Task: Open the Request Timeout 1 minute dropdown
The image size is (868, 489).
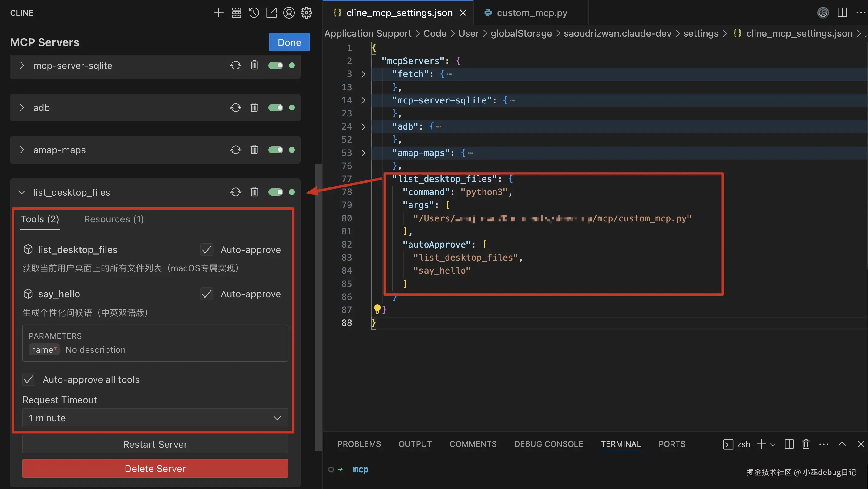Action: tap(155, 418)
